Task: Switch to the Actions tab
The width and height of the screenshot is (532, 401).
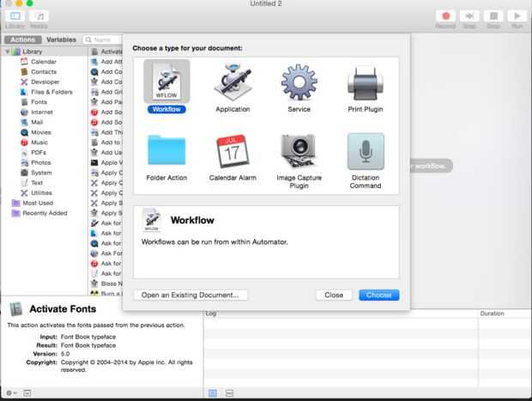Action: tap(22, 39)
